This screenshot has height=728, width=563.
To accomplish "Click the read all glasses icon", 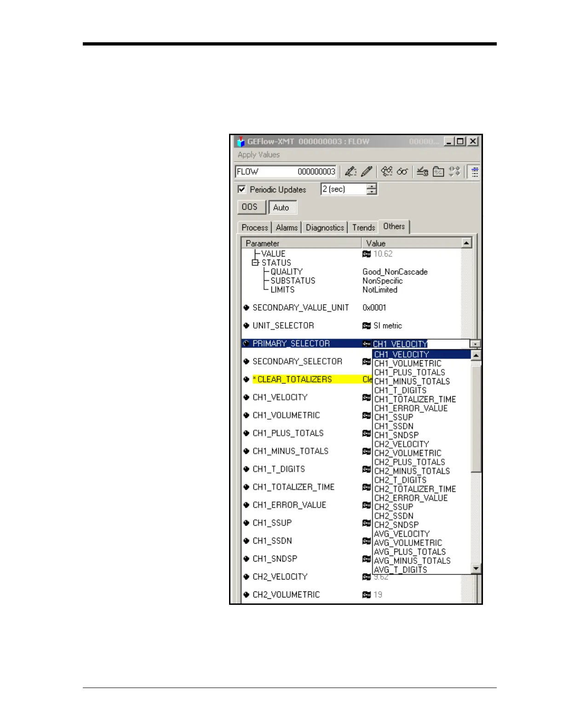I will click(402, 171).
